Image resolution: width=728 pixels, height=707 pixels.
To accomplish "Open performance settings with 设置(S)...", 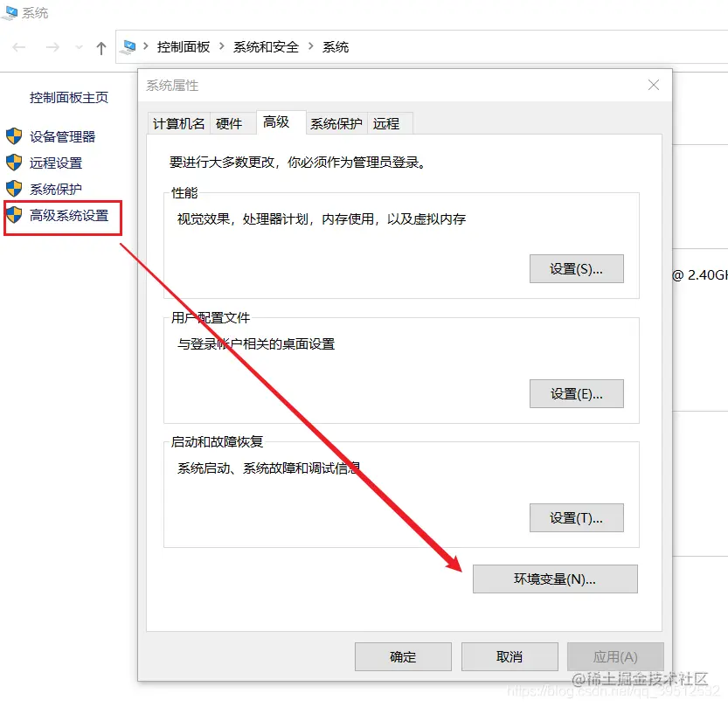I will click(x=576, y=269).
